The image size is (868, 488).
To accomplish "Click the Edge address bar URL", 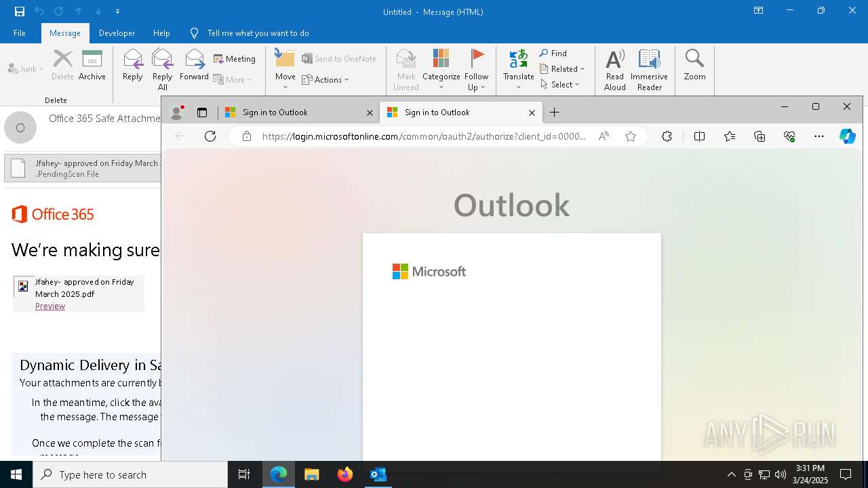I will [424, 136].
